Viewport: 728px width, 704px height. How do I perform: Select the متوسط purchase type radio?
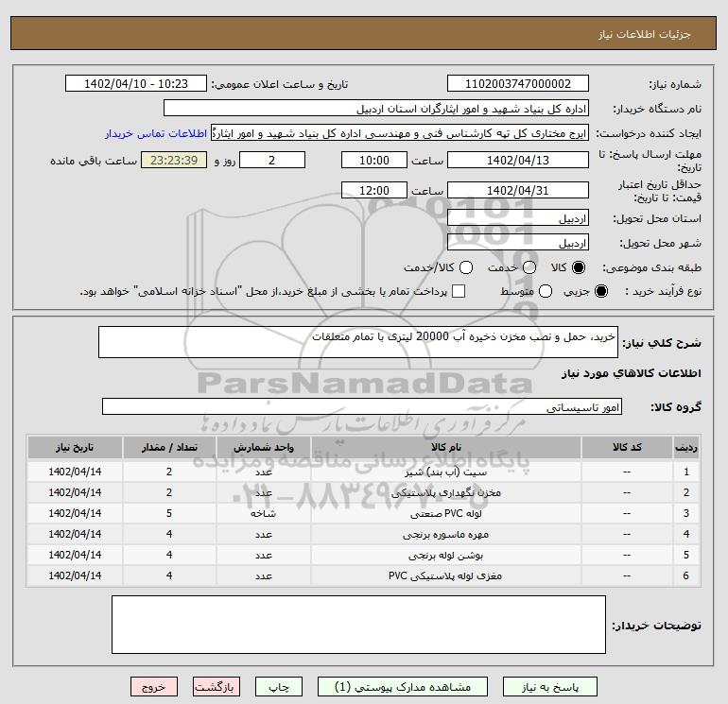click(x=546, y=291)
